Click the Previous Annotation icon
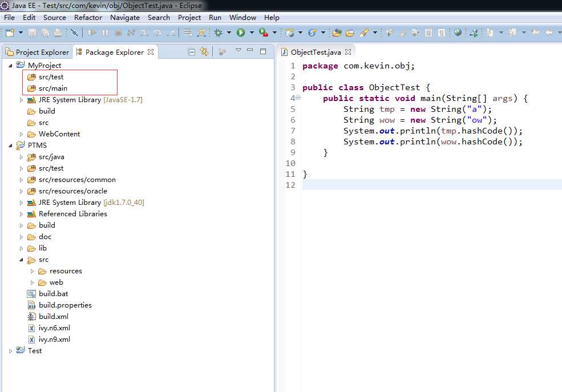 512,33
